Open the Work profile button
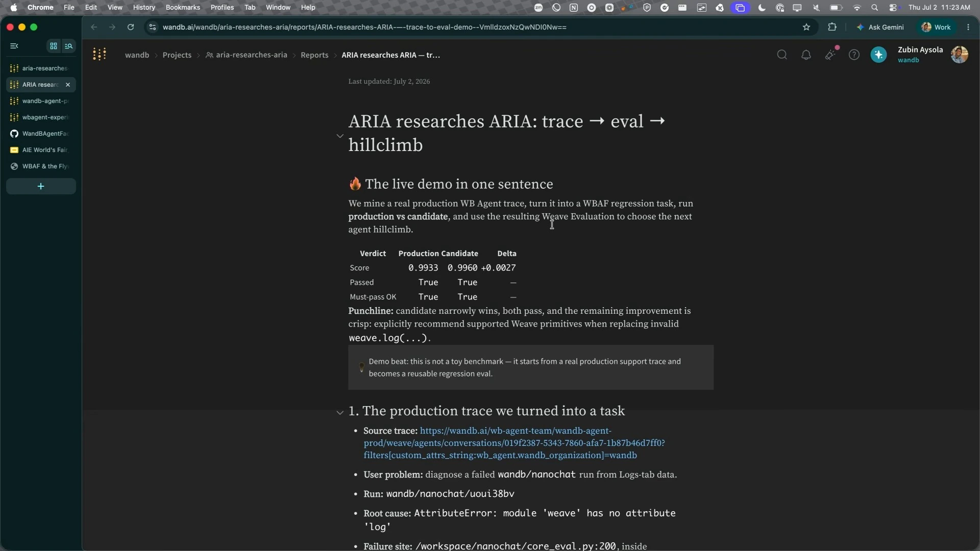This screenshot has height=551, width=980. 936,27
